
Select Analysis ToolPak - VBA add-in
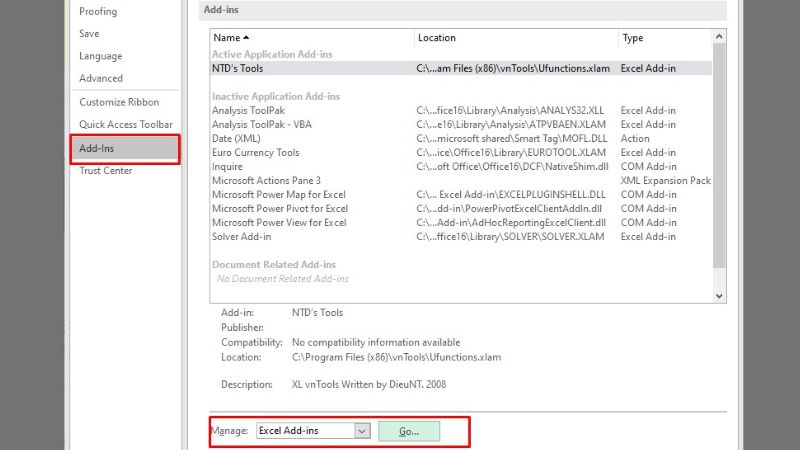262,124
